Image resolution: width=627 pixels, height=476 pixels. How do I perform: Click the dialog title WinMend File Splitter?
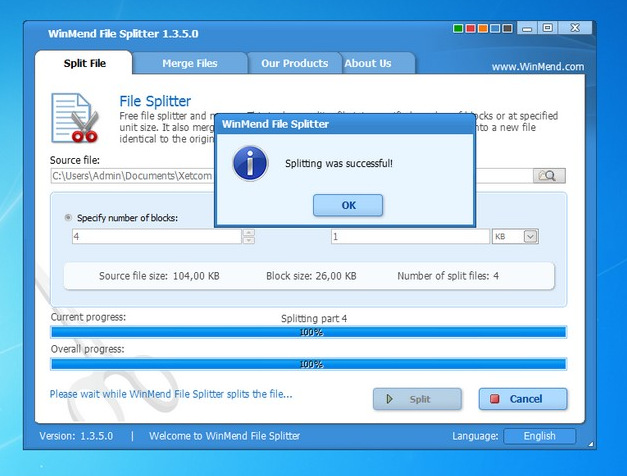(x=275, y=124)
